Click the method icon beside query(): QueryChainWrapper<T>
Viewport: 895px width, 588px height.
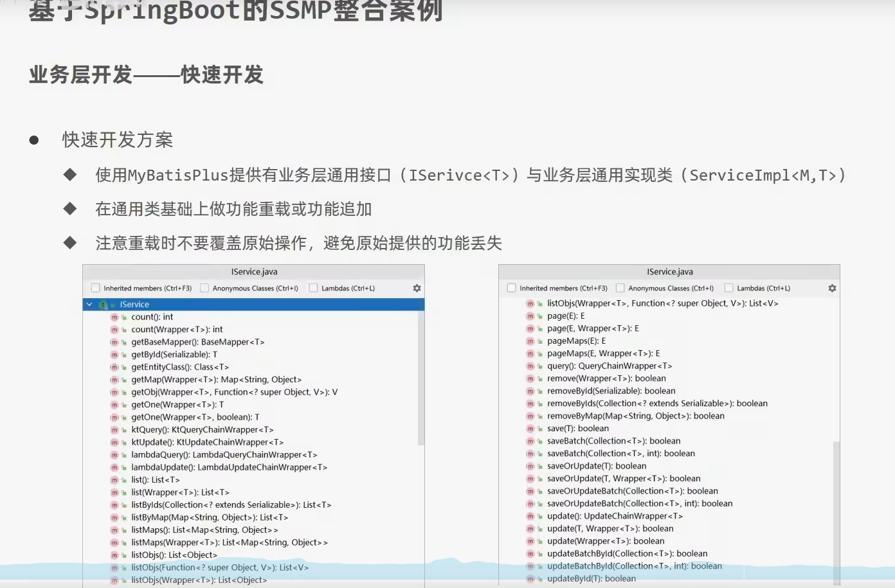pyautogui.click(x=530, y=366)
